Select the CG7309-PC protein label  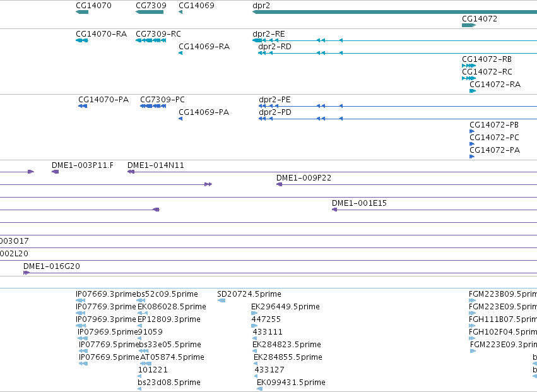[162, 100]
